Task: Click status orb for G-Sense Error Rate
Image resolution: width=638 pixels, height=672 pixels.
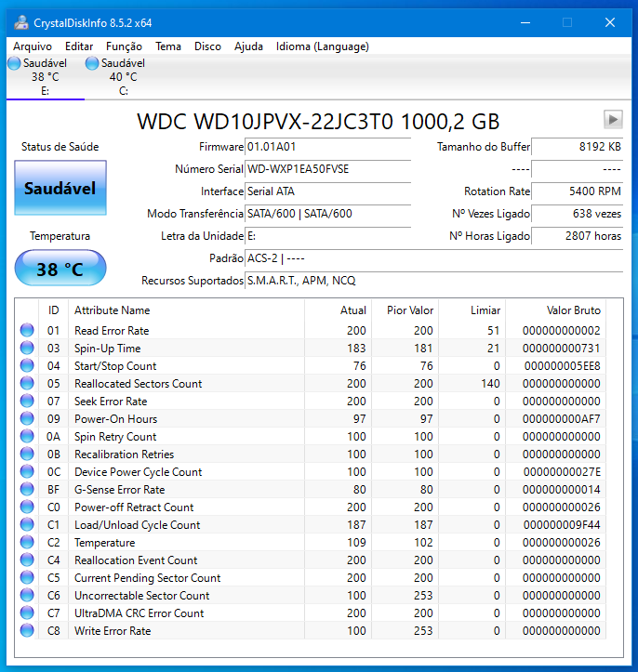Action: pos(27,489)
